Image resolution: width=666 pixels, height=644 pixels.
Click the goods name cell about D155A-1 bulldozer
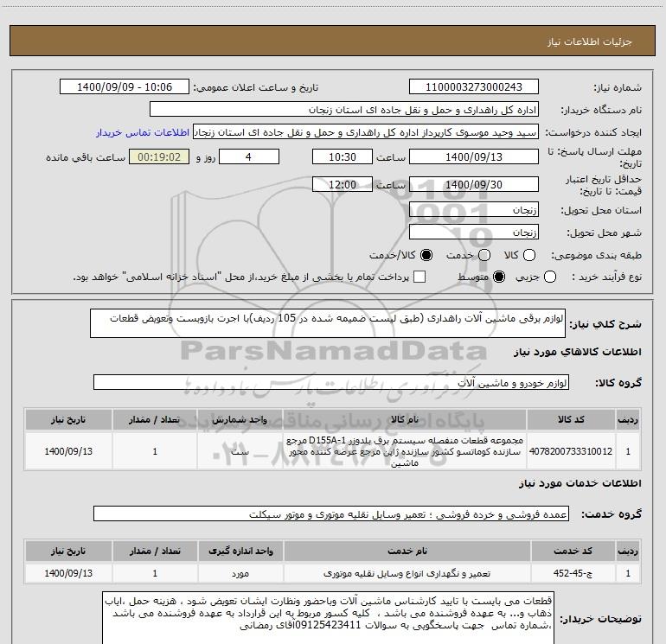[x=405, y=451]
